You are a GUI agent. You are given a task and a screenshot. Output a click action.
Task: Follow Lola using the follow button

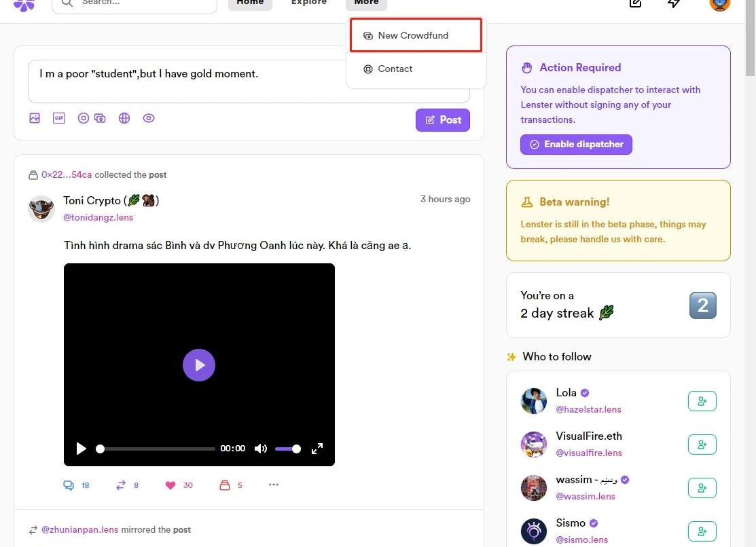point(702,401)
